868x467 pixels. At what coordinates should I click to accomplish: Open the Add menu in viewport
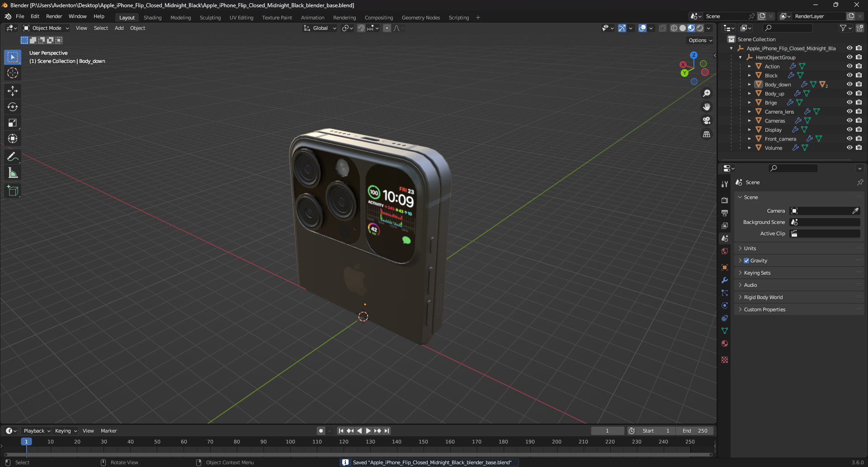tap(119, 28)
